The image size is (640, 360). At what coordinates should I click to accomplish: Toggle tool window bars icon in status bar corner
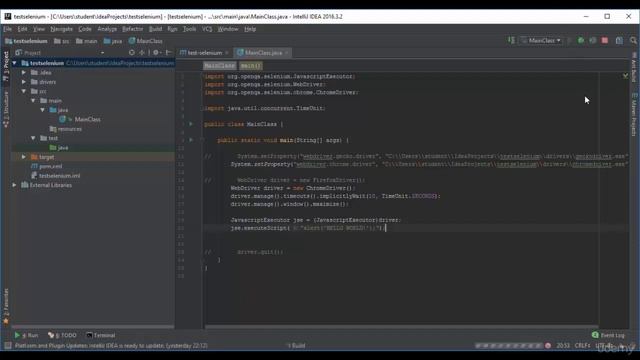coord(7,346)
